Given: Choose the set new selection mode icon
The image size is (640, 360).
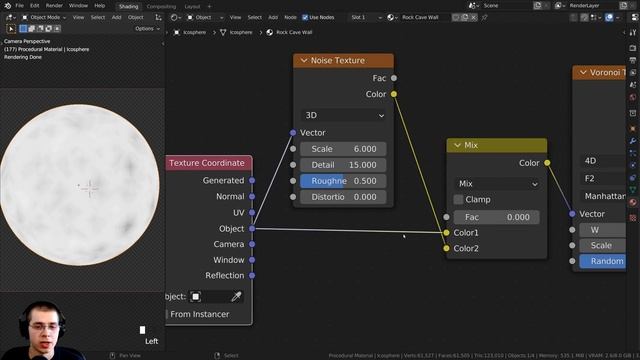Looking at the screenshot, I should 23,29.
